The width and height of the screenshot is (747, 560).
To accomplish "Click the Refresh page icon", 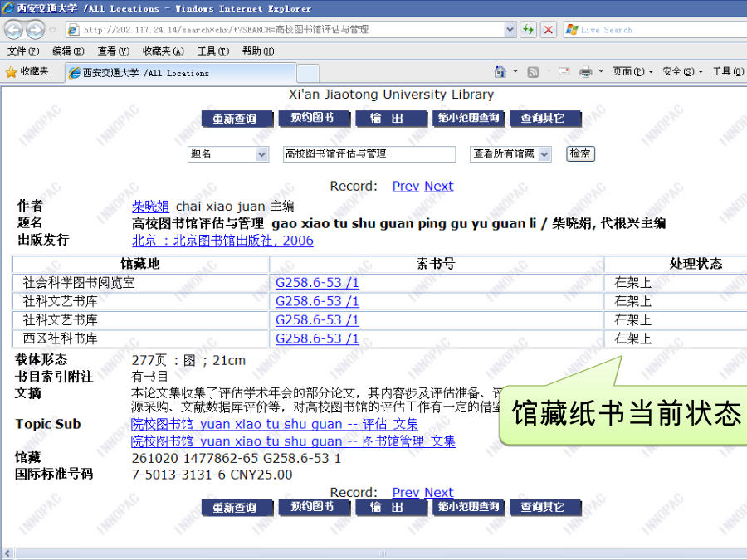I will [x=528, y=30].
